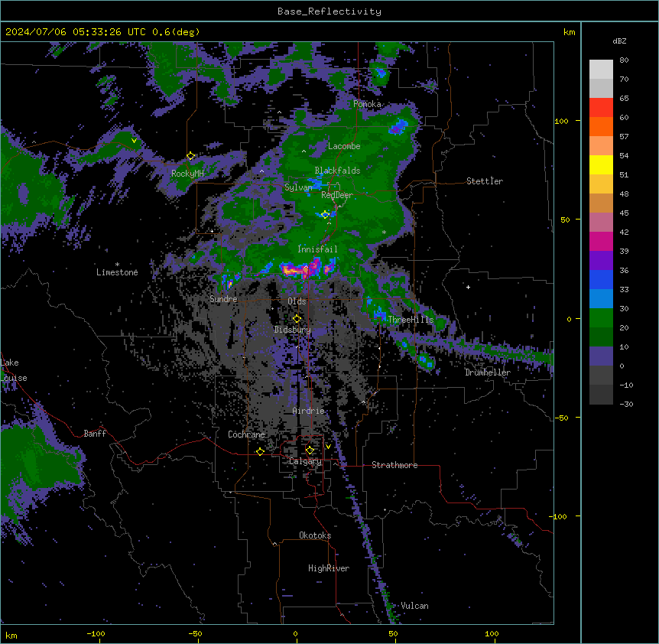The image size is (659, 644).
Task: Click the 80 value in dBZ legend
Action: click(x=624, y=60)
